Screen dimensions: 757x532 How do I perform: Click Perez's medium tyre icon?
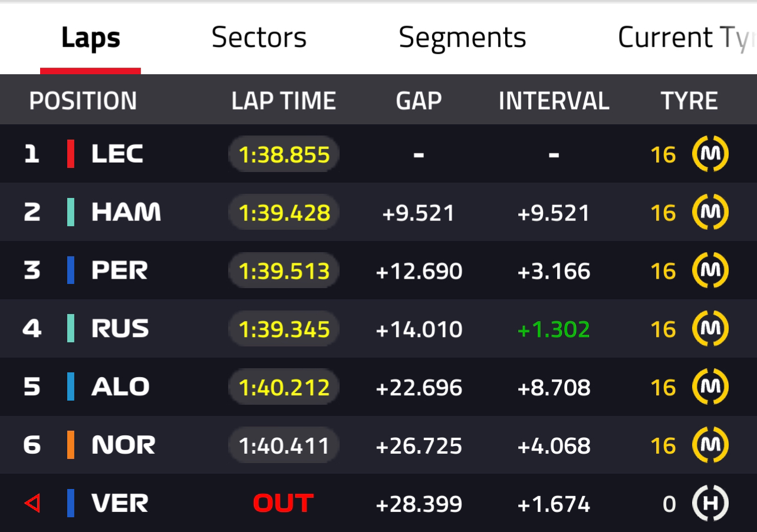pos(710,270)
